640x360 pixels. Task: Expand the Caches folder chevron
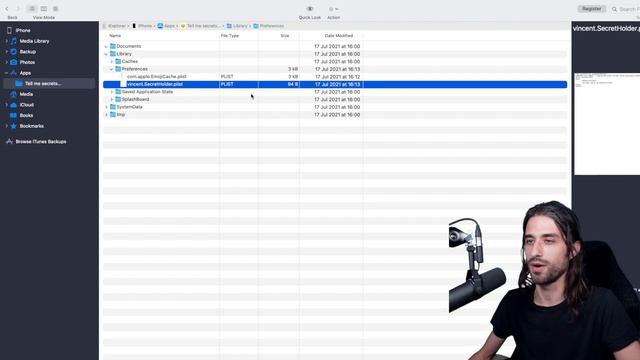pyautogui.click(x=112, y=62)
